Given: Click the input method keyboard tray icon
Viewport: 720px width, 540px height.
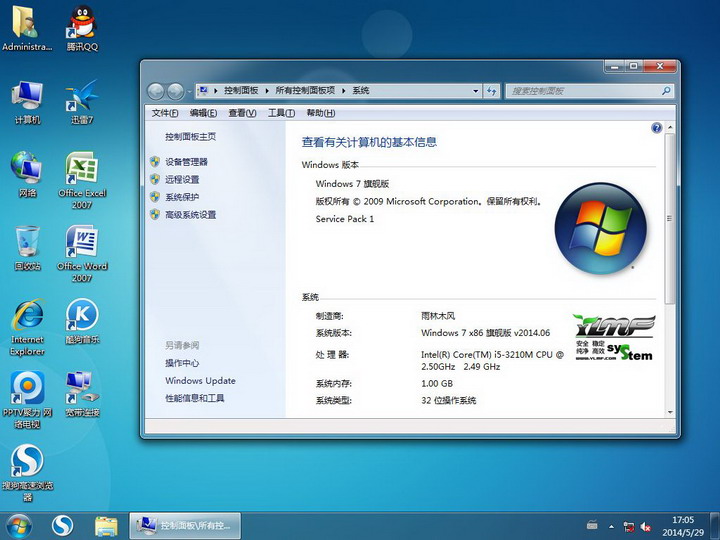Looking at the screenshot, I should click(x=592, y=525).
